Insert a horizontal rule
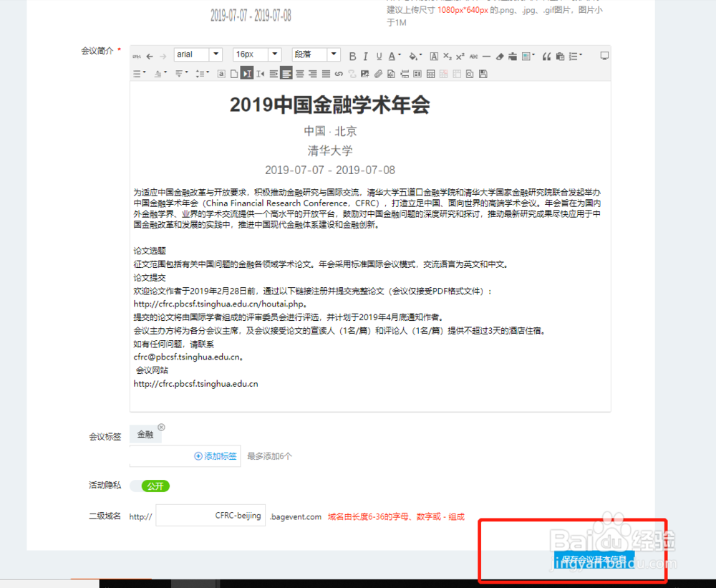The height and width of the screenshot is (588, 716). tap(486, 56)
